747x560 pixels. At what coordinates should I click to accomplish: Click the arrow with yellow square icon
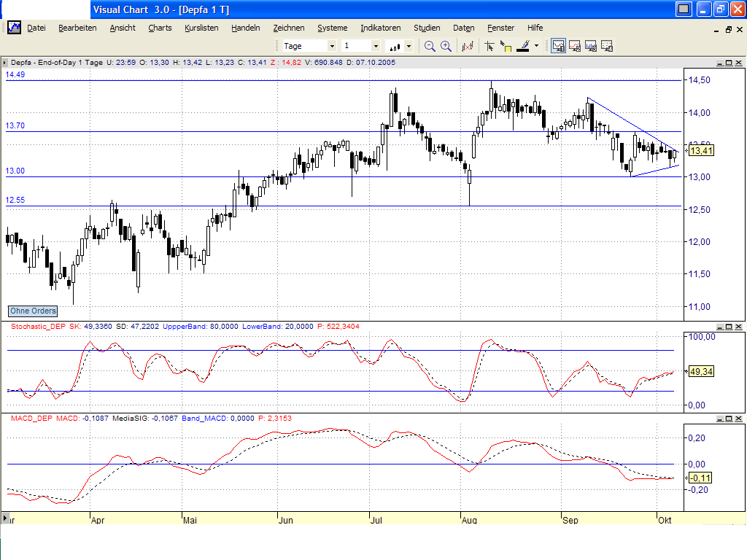tap(506, 46)
